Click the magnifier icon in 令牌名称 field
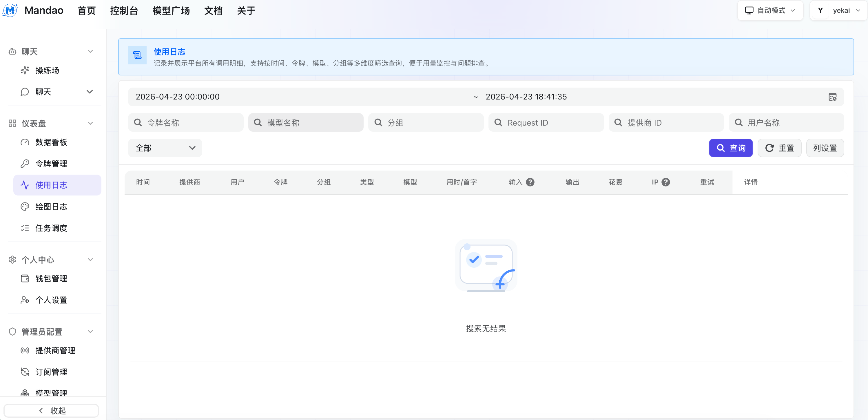Viewport: 868px width, 420px height. 138,122
